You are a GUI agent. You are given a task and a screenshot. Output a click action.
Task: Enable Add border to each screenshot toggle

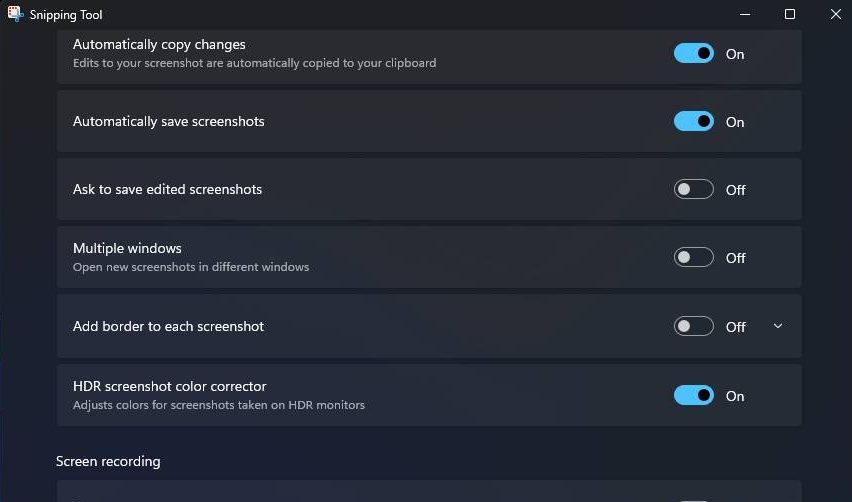tap(694, 326)
